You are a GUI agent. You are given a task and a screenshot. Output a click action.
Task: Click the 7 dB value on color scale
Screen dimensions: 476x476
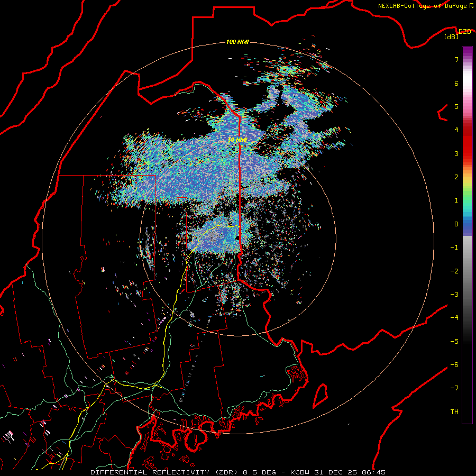coord(456,59)
